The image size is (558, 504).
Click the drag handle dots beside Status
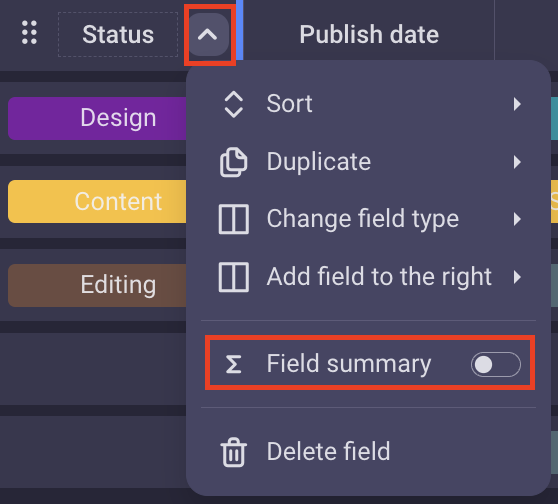(29, 33)
